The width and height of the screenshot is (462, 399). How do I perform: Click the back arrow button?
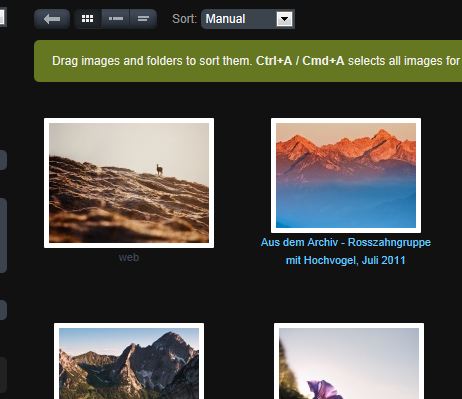[x=52, y=19]
